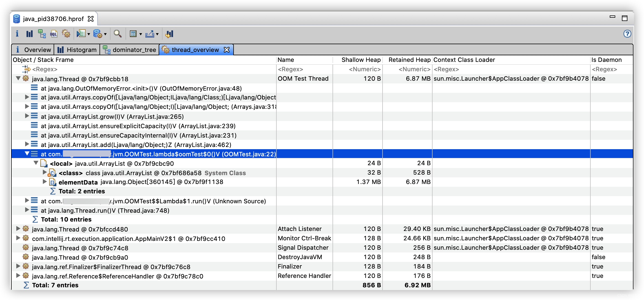Click the Is Daemon regex filter field
This screenshot has width=644, height=300.
click(612, 69)
